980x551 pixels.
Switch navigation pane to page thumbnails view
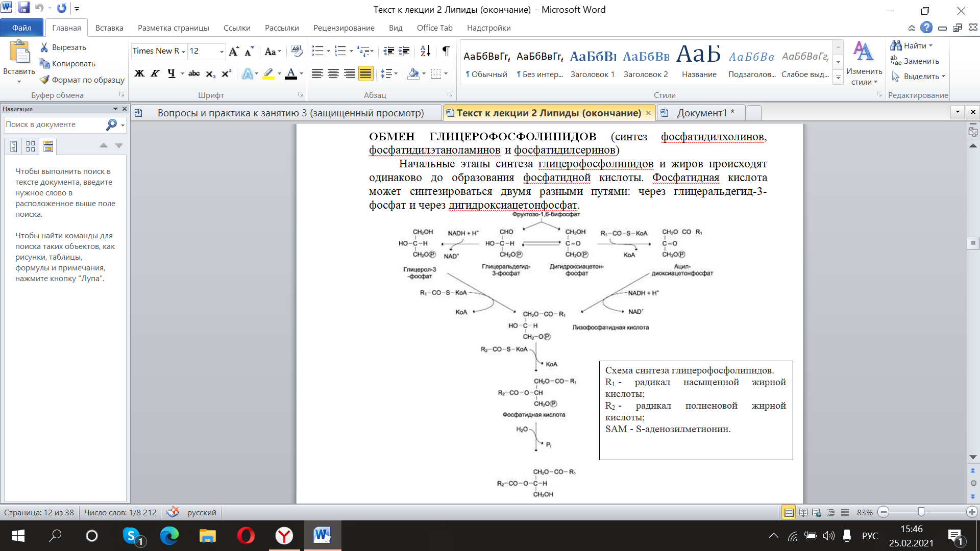[x=31, y=146]
